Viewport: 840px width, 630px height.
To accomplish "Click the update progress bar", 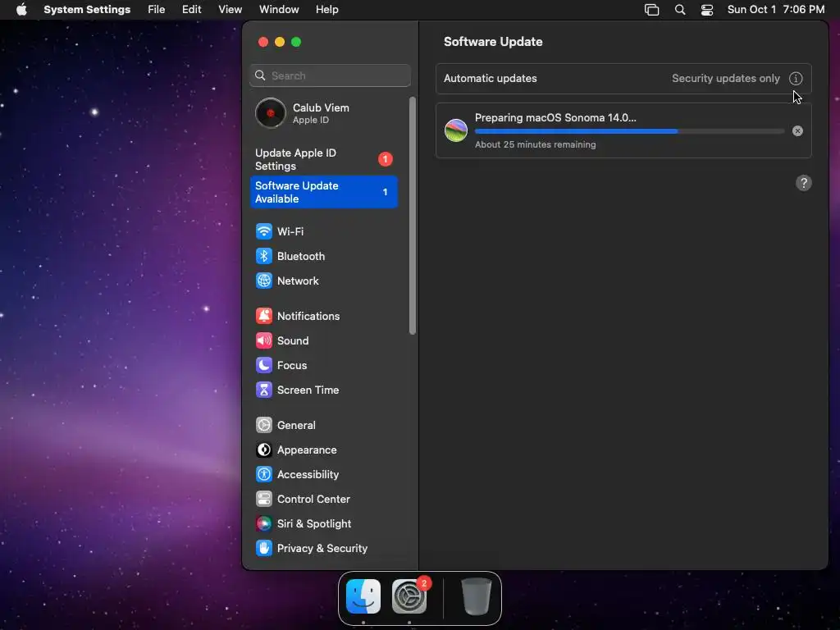I will click(x=629, y=131).
